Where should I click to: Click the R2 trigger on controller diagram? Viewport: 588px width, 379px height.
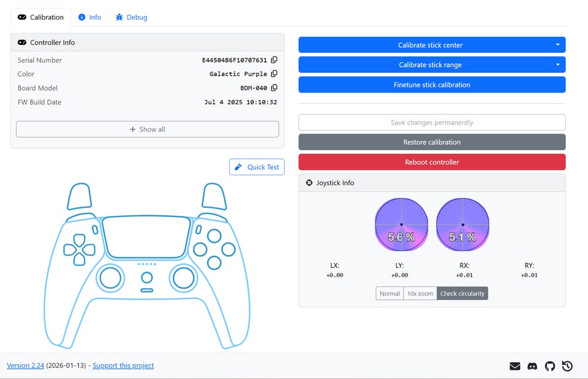pyautogui.click(x=214, y=196)
